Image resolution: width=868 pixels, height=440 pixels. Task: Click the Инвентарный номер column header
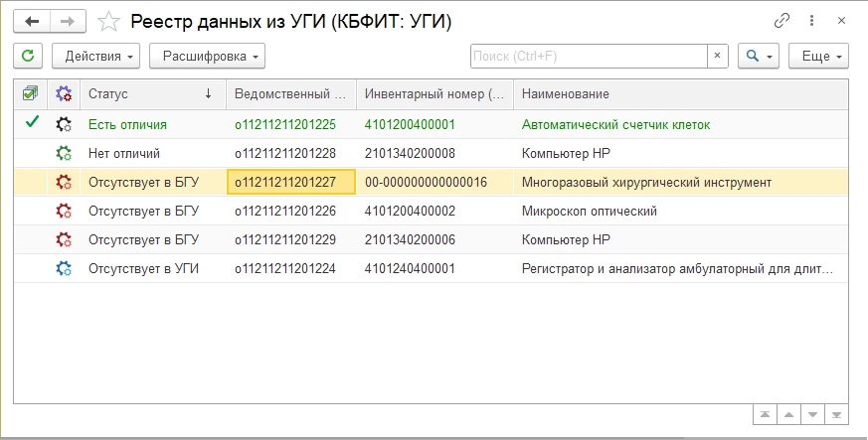(435, 94)
